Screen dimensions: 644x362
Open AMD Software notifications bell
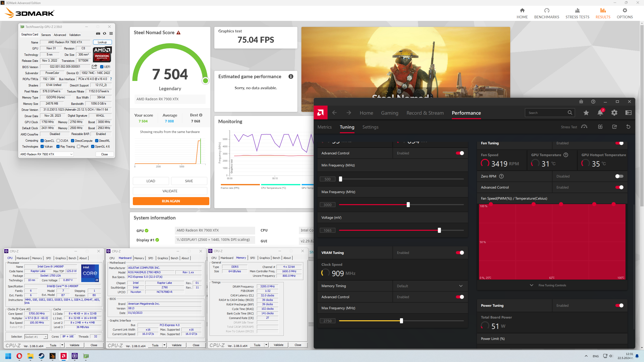point(600,113)
